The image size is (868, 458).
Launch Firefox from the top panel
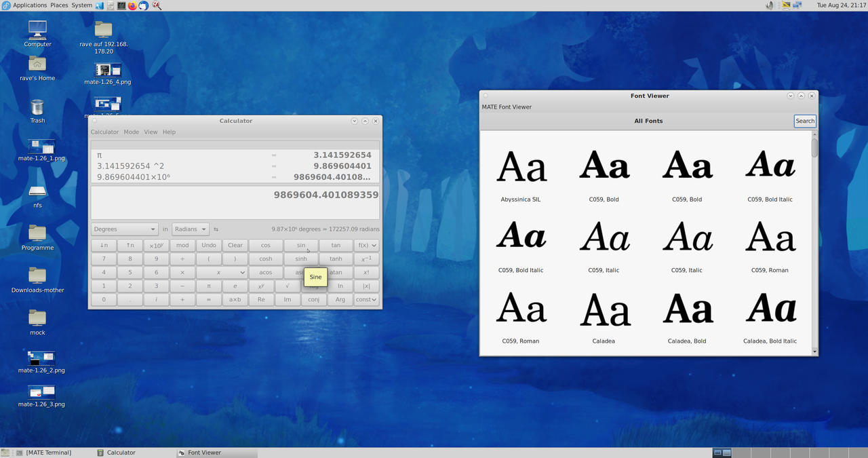132,5
